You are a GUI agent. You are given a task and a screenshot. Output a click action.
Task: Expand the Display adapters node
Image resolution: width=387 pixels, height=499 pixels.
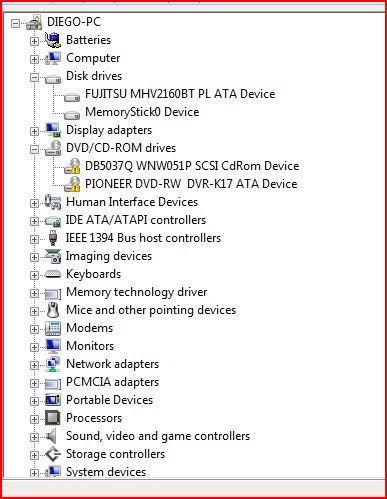coord(34,132)
